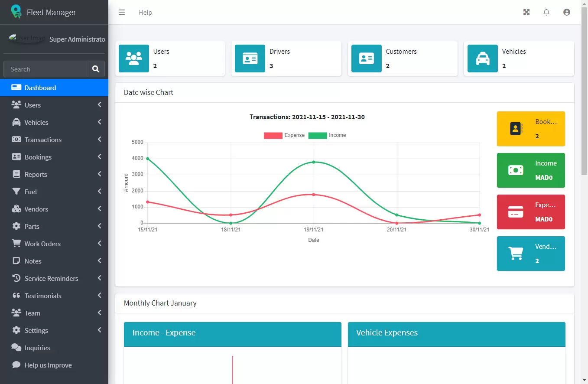The height and width of the screenshot is (384, 588).
Task: Toggle the Income series in chart legend
Action: tap(327, 135)
